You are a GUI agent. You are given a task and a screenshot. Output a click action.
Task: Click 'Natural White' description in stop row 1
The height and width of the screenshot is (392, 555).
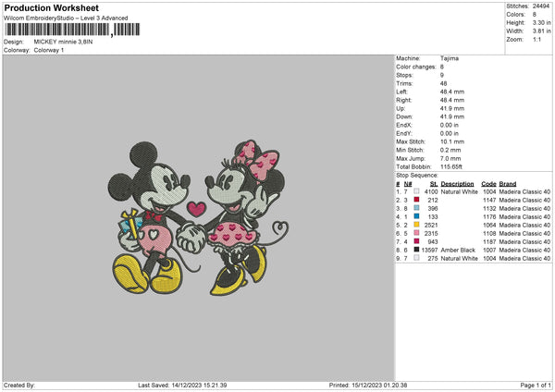click(459, 191)
